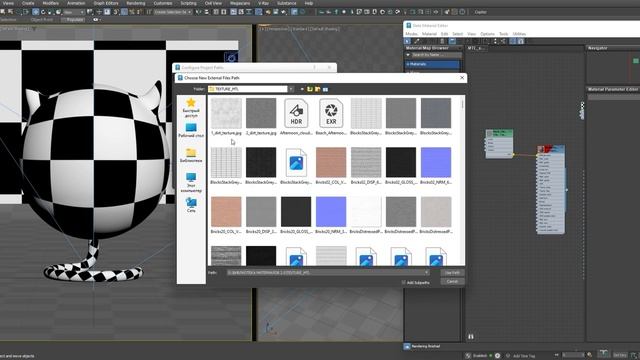Screen dimensions: 640x360
Task: Open Utilities menu in Slate Material Editor
Action: pyautogui.click(x=519, y=34)
